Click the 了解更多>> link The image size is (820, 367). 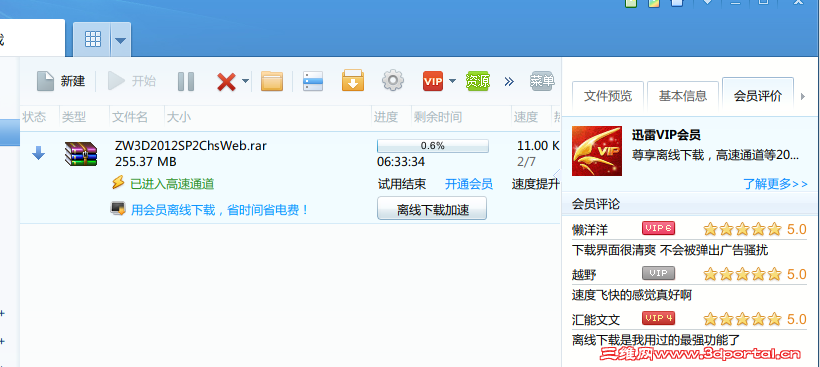[x=776, y=184]
